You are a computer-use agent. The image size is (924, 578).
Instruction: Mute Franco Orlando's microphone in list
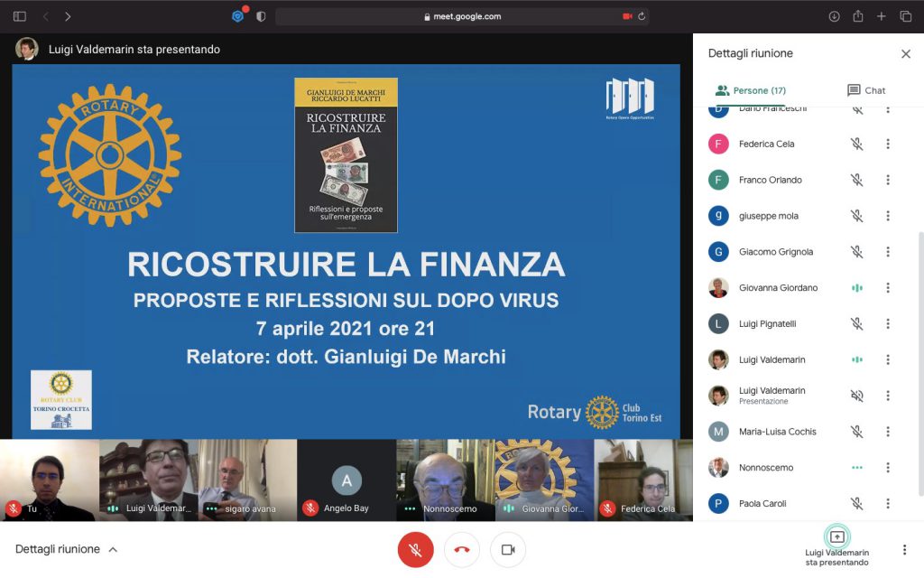click(x=857, y=180)
